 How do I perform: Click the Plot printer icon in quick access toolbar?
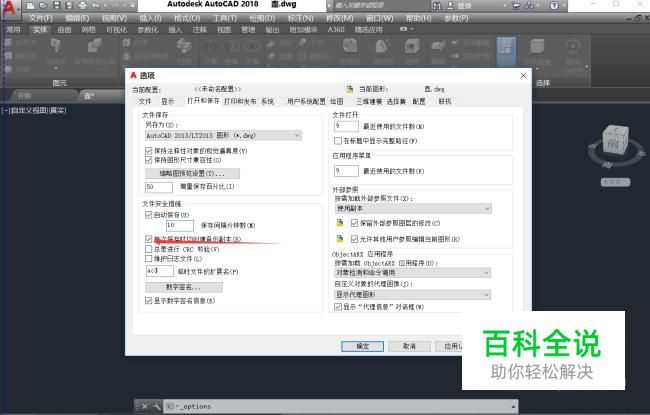82,5
